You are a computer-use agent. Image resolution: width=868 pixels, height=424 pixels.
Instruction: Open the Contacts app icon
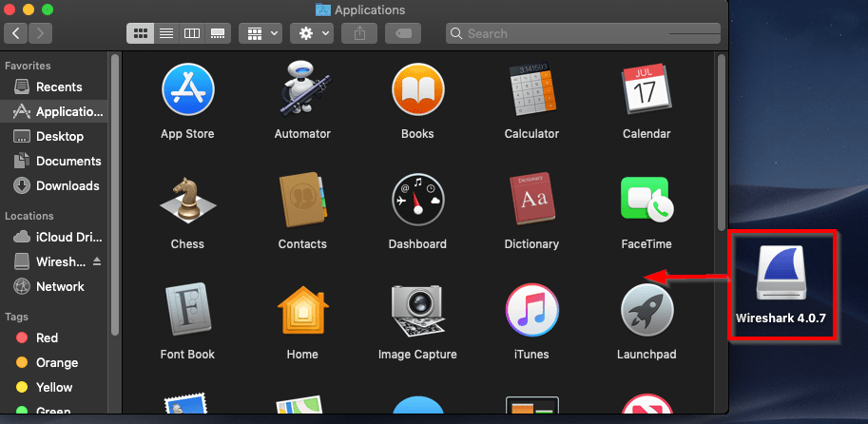click(303, 200)
